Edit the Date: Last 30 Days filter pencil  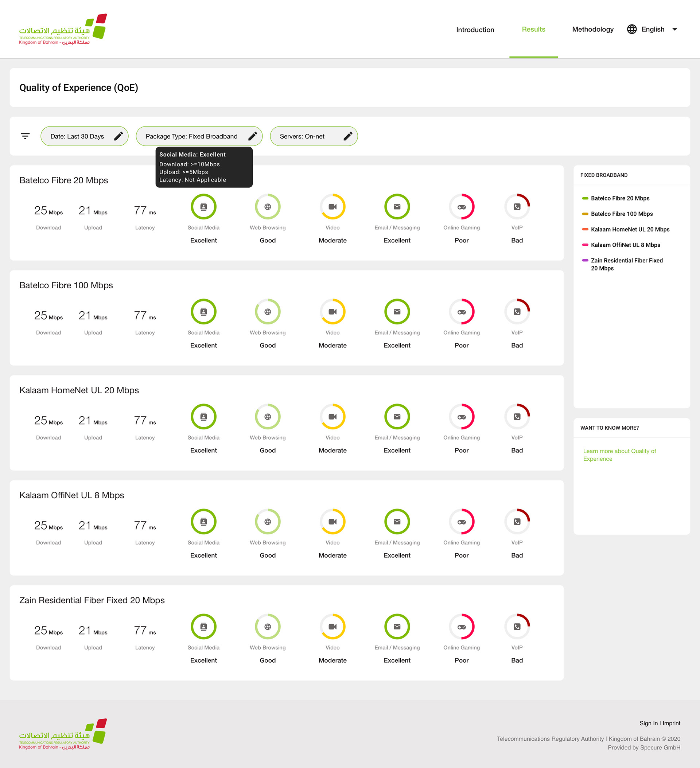pos(118,136)
